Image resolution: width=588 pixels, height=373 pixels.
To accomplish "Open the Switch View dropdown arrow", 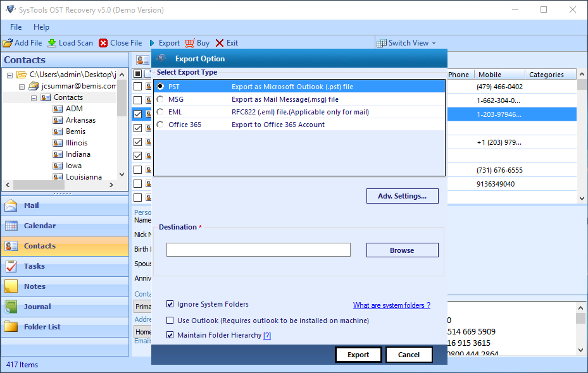I will 434,44.
